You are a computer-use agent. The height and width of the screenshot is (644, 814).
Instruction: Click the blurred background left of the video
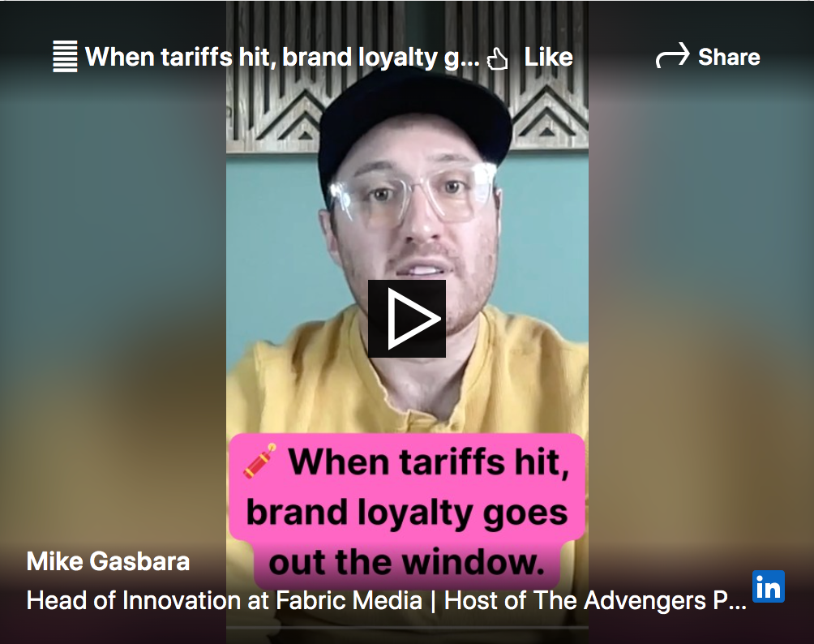pyautogui.click(x=114, y=311)
